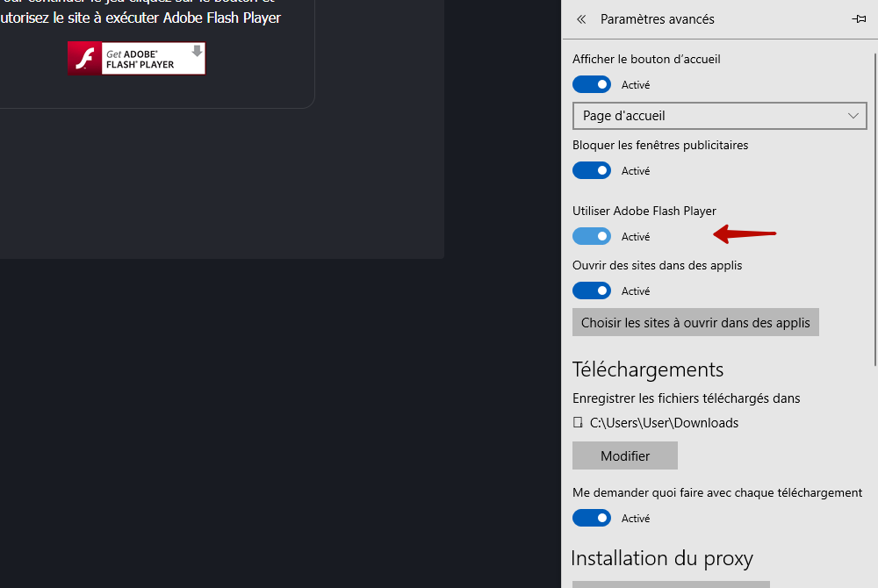
Task: Click the red Flash logo icon
Action: 85,59
